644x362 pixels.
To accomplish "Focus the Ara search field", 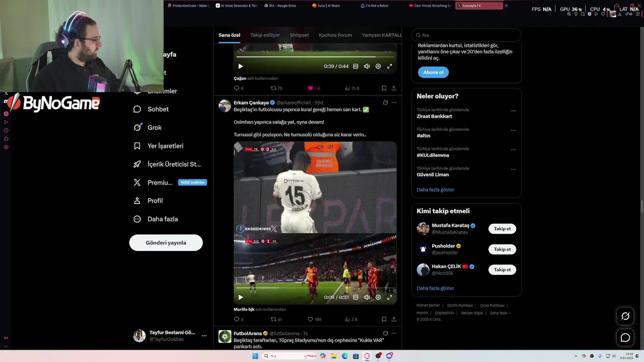I will click(x=466, y=35).
